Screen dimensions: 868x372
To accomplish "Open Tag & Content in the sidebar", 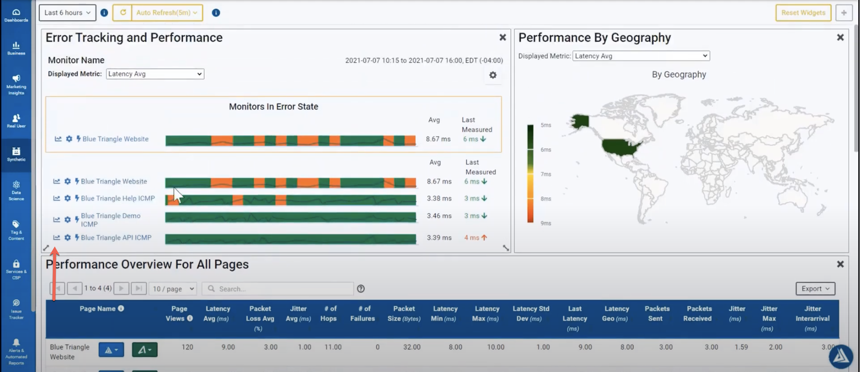I will pyautogui.click(x=16, y=230).
